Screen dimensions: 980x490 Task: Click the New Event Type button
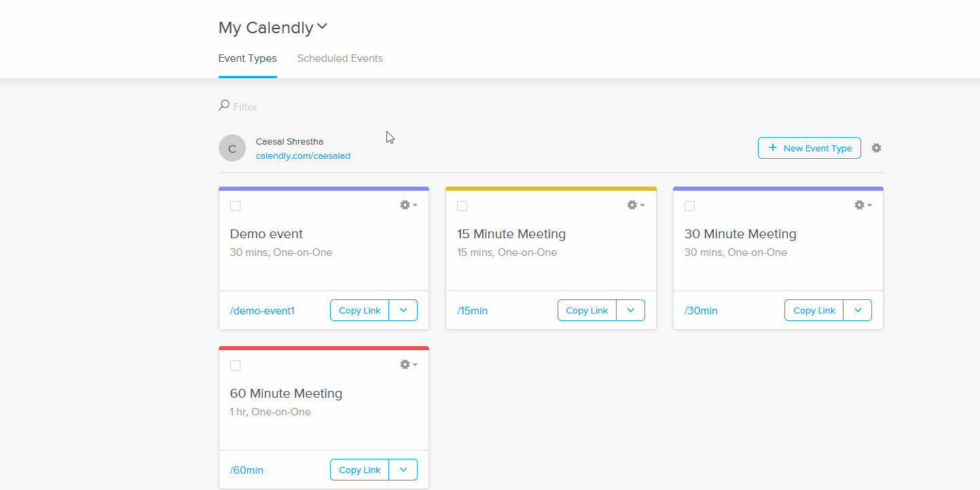pos(810,148)
